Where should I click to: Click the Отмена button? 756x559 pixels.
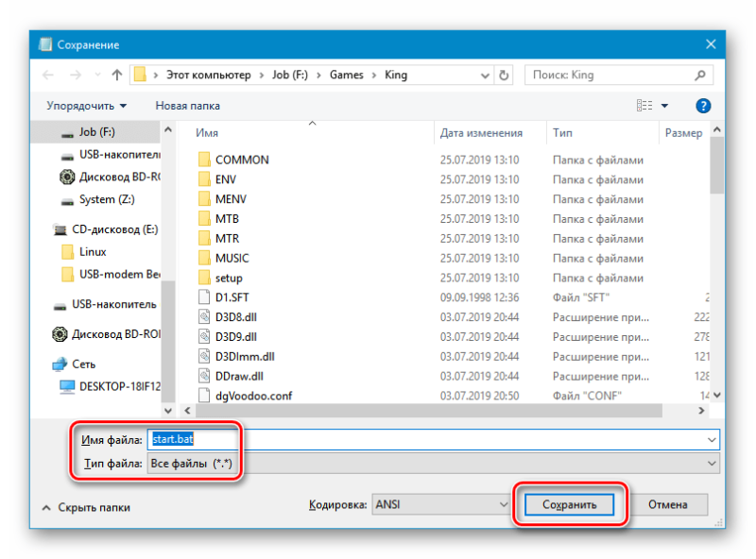668,504
